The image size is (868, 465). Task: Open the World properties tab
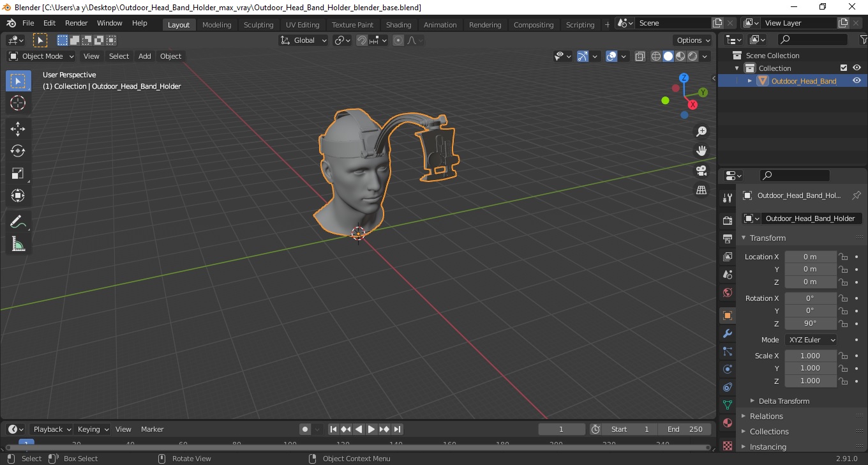(727, 293)
